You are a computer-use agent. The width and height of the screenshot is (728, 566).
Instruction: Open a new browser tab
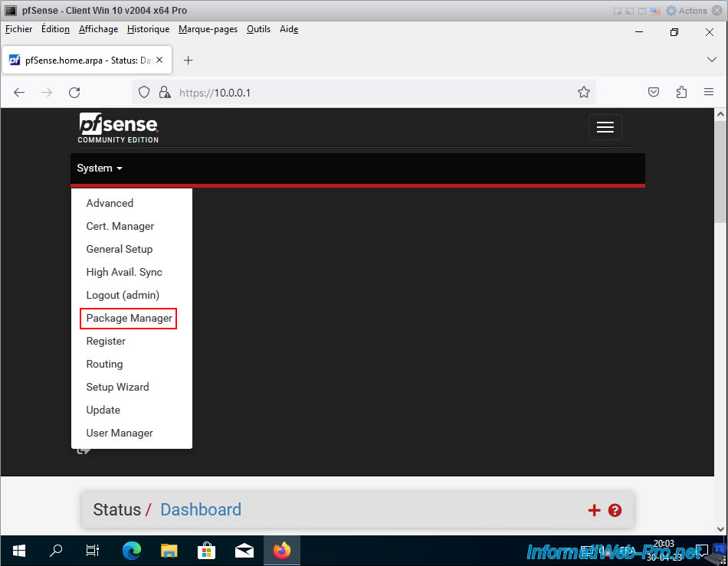(188, 61)
